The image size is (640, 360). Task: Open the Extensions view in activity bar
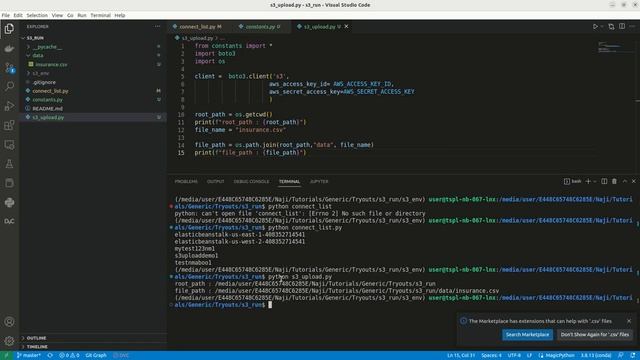(9, 125)
